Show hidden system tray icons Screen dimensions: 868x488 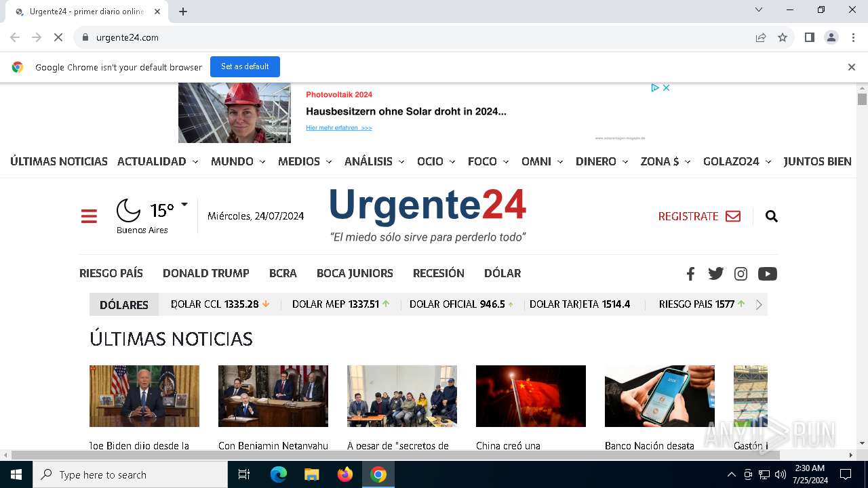(x=731, y=474)
